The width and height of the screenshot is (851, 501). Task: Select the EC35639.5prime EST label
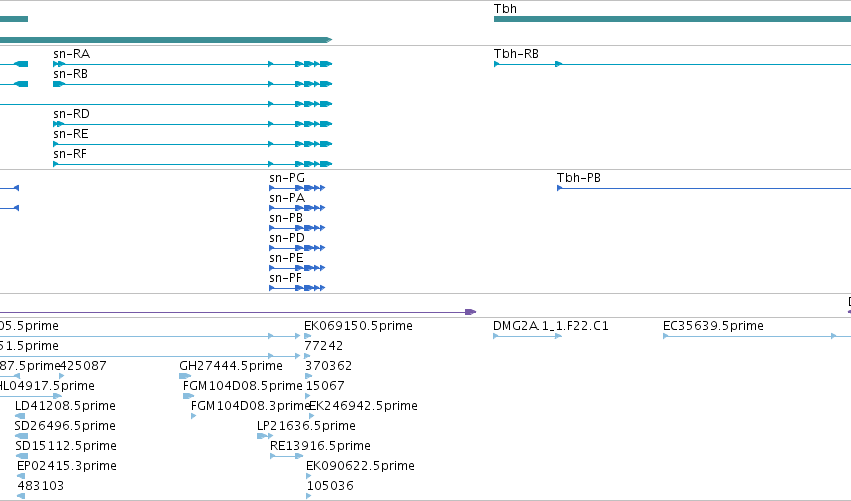pyautogui.click(x=713, y=326)
